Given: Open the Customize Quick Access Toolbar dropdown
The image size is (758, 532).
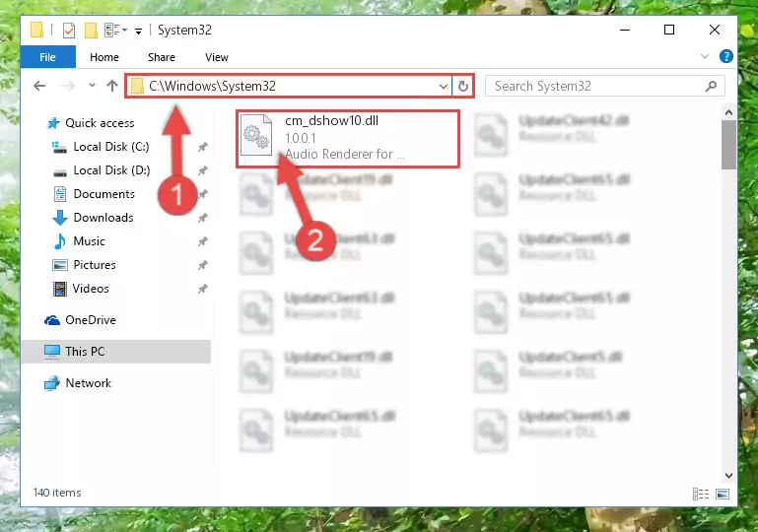Looking at the screenshot, I should coord(138,32).
